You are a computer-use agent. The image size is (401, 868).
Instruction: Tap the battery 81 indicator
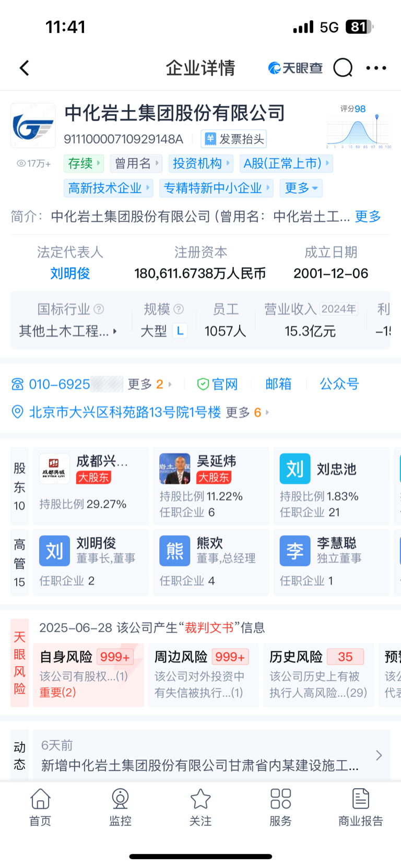(360, 27)
